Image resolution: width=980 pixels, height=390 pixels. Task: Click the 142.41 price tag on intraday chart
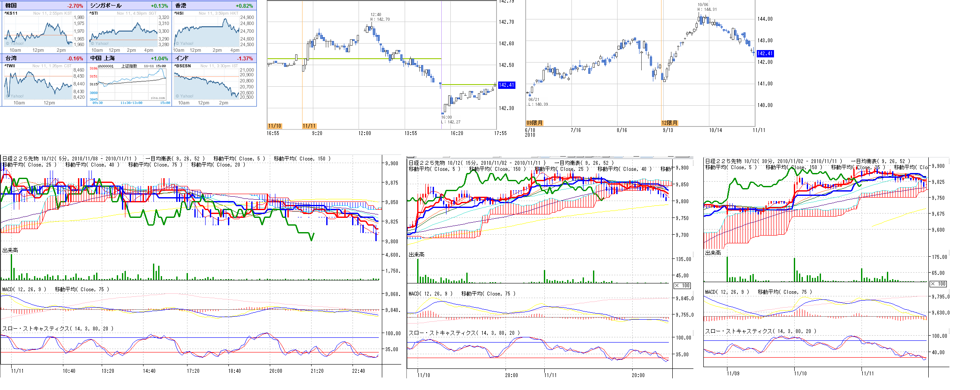pyautogui.click(x=506, y=85)
